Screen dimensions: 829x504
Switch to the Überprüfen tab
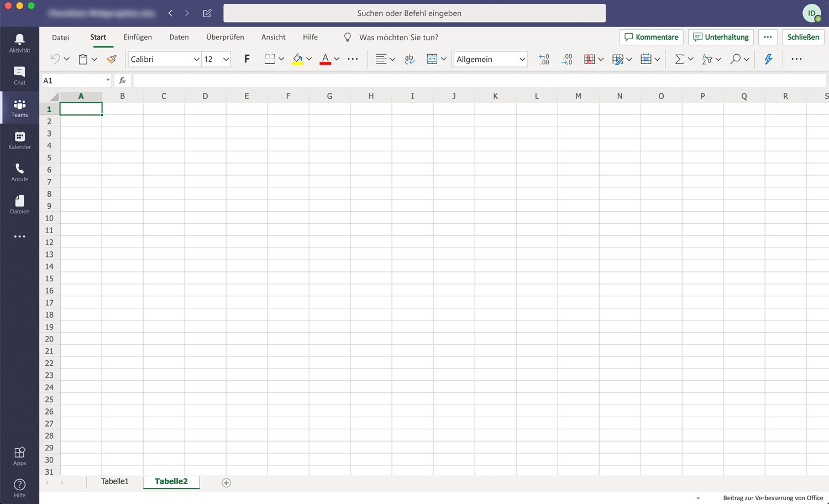(225, 37)
